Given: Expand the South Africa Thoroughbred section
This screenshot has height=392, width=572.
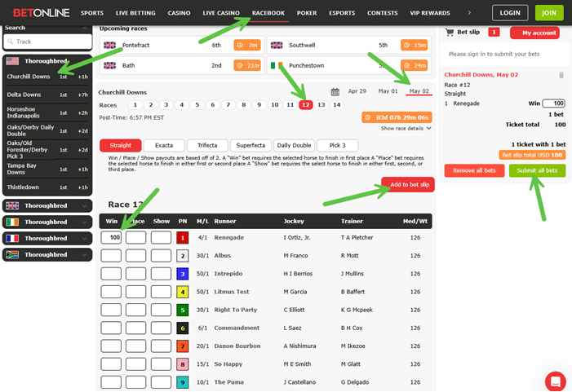Looking at the screenshot, I should (x=47, y=254).
